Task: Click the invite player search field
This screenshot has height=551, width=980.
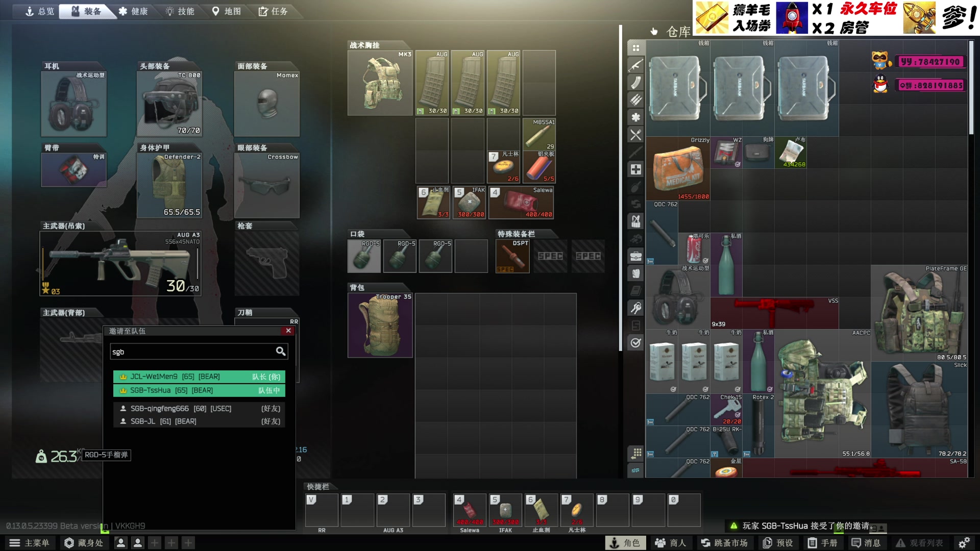Action: (193, 352)
